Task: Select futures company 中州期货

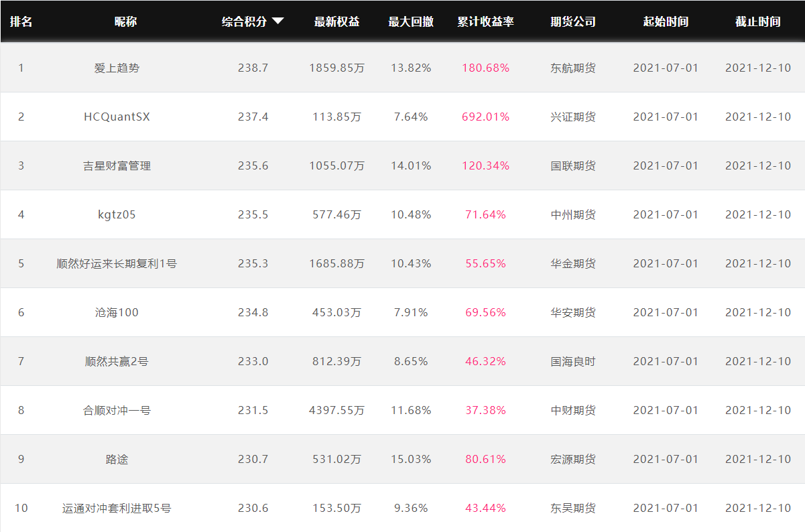Action: [573, 214]
